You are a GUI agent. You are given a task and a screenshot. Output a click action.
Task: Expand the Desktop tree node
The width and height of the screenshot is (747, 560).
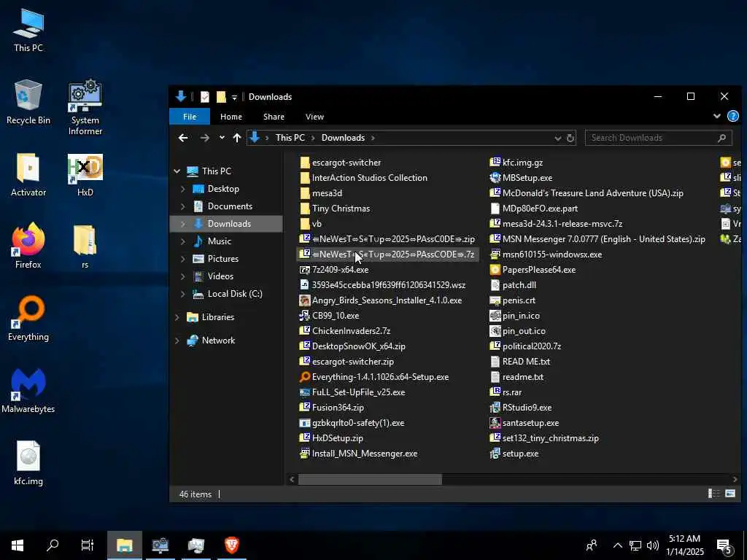point(183,189)
